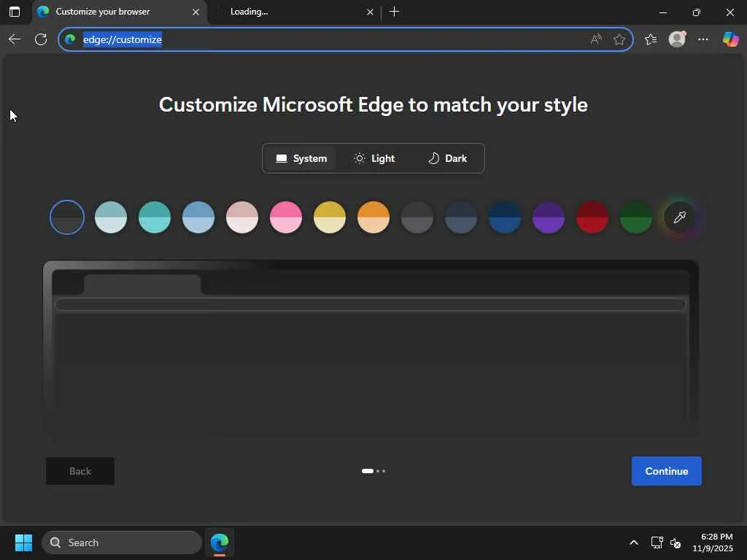Viewport: 747px width, 560px height.
Task: Open the Windows Start menu
Action: [23, 542]
